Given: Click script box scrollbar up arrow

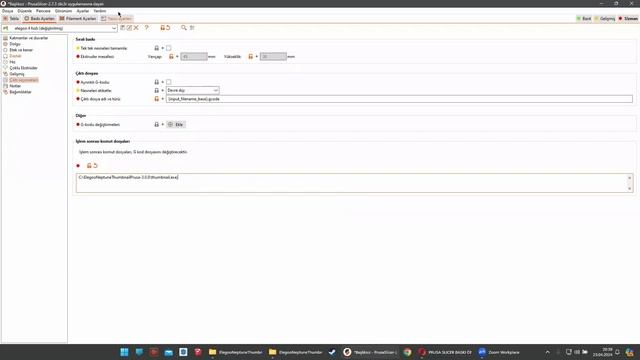Looking at the screenshot, I should [629, 177].
